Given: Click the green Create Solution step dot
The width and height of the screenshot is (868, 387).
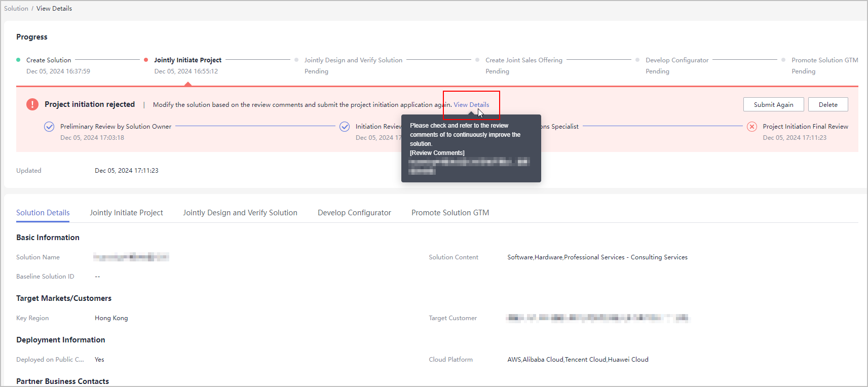Looking at the screenshot, I should [x=18, y=60].
